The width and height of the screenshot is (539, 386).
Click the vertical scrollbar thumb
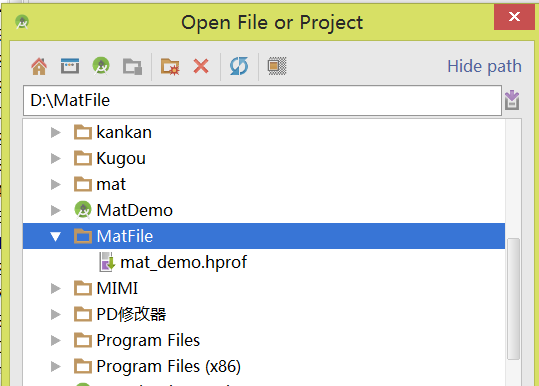pos(514,298)
